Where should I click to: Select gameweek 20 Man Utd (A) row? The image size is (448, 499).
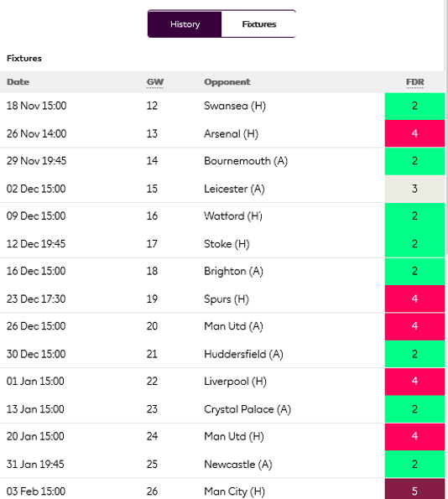pyautogui.click(x=222, y=326)
